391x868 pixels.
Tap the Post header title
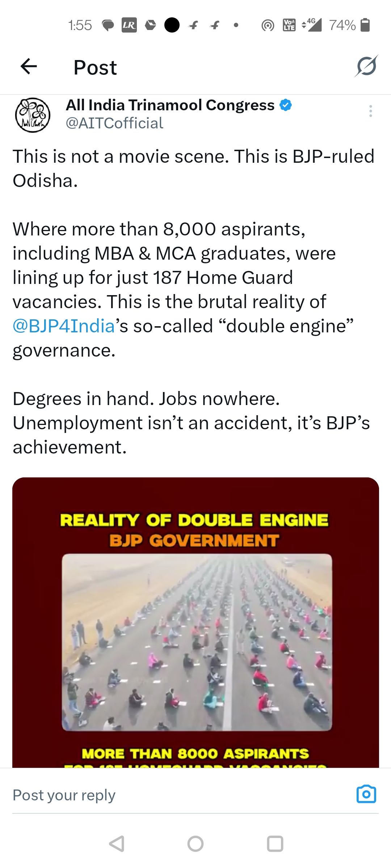95,68
